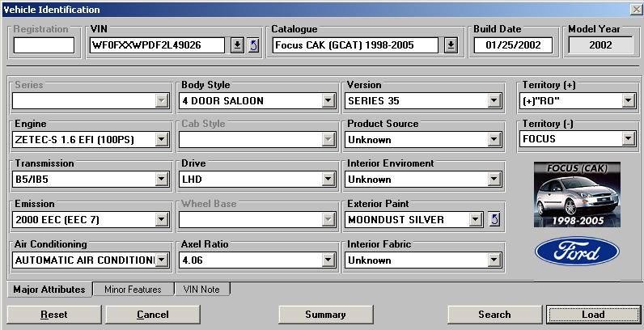
Task: Click the Ford oval logo
Action: [x=577, y=252]
